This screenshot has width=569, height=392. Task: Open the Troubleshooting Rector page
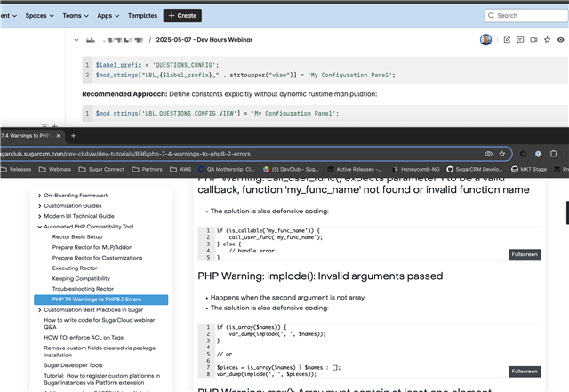tap(83, 289)
